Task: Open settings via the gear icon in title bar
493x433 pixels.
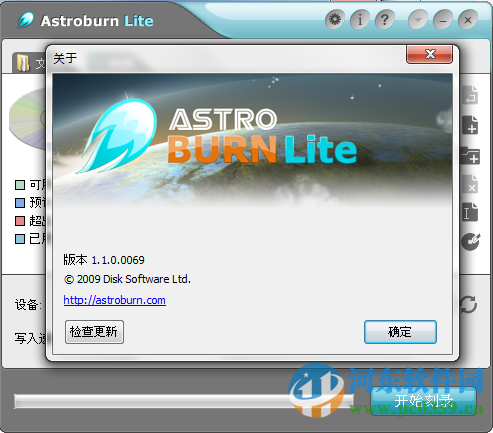Action: pos(335,20)
